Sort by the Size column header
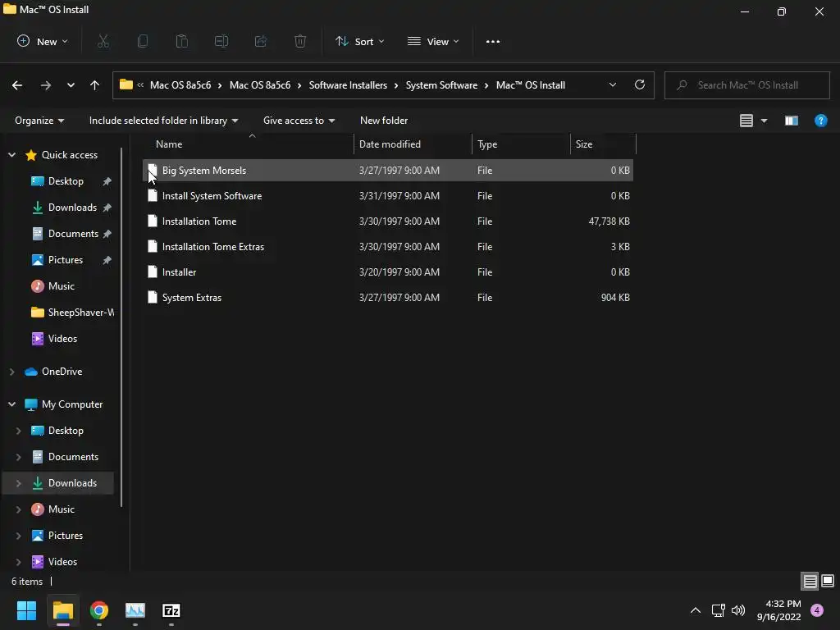 [603, 144]
